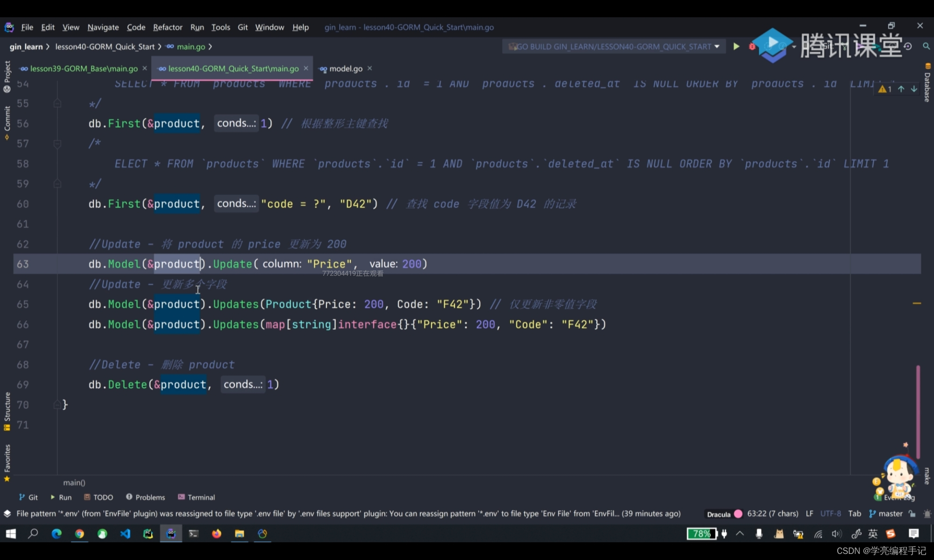Open the Windows Start menu
The width and height of the screenshot is (934, 560).
pos(10,533)
